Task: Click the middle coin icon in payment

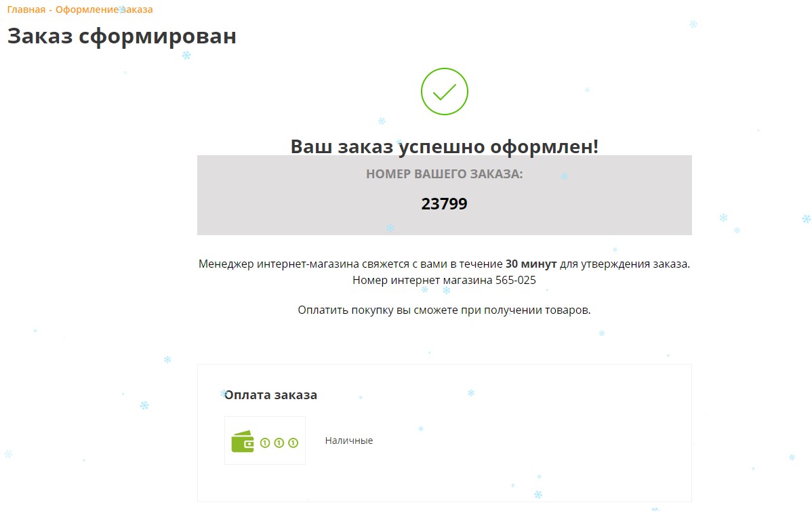Action: coord(279,443)
